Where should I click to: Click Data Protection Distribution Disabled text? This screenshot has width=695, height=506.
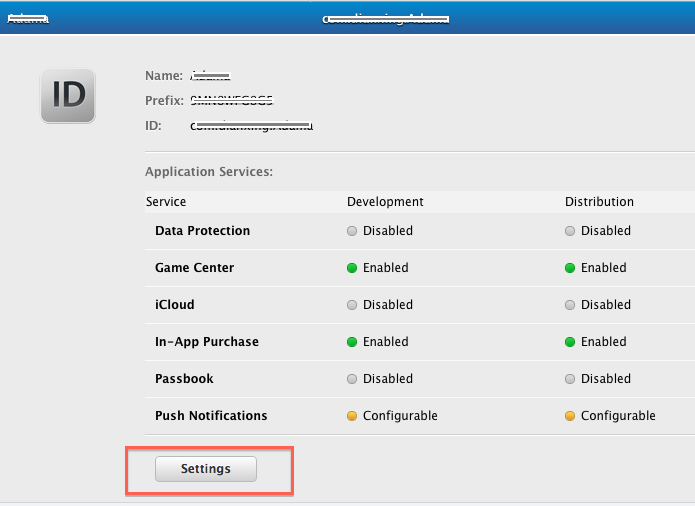606,231
